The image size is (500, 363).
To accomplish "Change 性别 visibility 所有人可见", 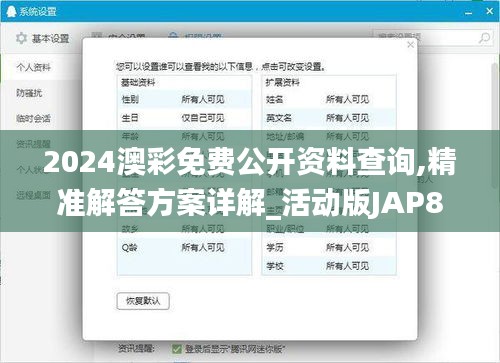I will point(203,99).
